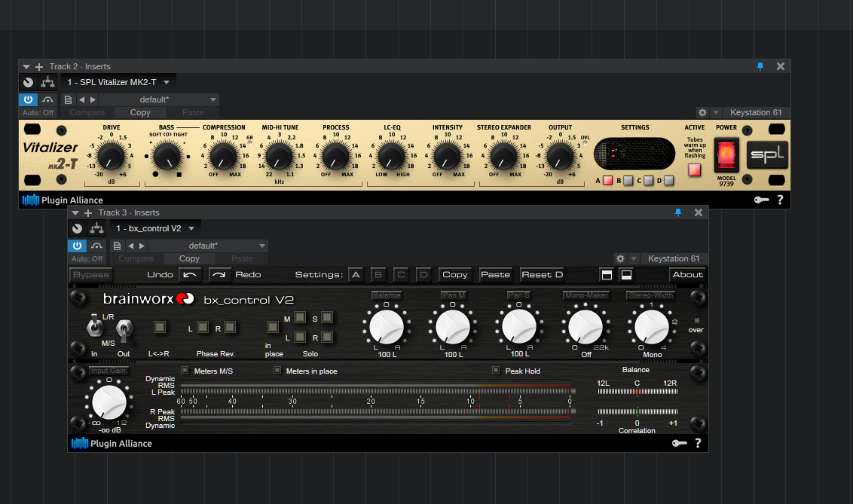
Task: Go to next preset in Vitalizer window
Action: coord(93,99)
